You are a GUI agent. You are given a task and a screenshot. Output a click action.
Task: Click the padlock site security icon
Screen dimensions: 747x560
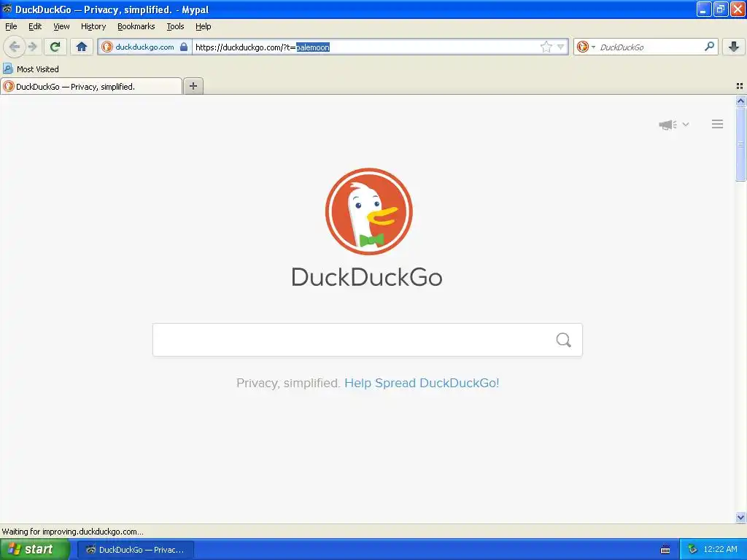coord(184,47)
